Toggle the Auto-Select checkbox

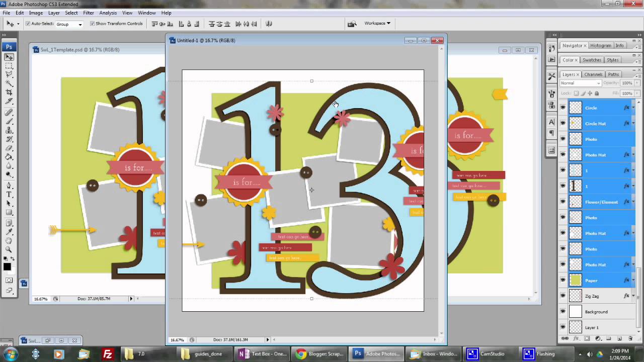(28, 24)
